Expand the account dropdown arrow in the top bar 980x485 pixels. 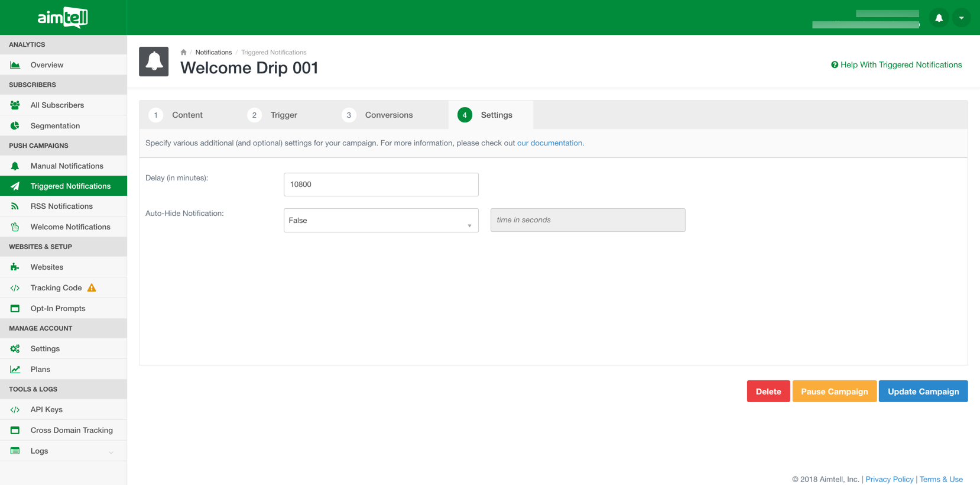pos(962,18)
